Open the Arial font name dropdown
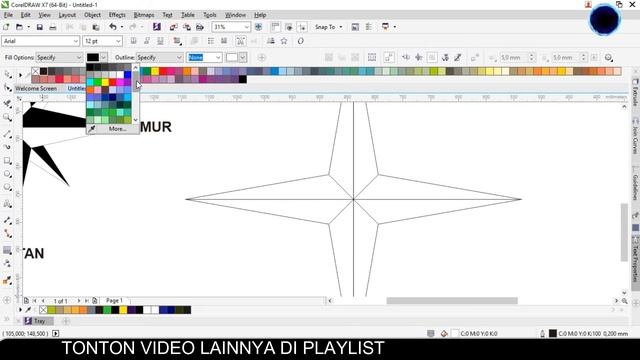Viewport: 640px width, 360px height. tap(76, 41)
